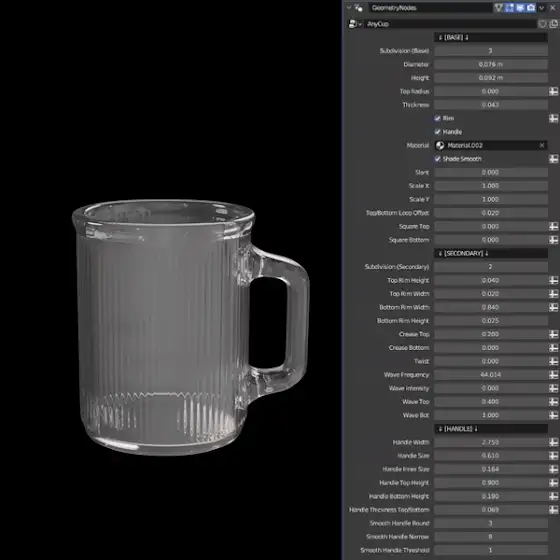
Task: Click the Wave Intensity value slider
Action: (x=491, y=388)
